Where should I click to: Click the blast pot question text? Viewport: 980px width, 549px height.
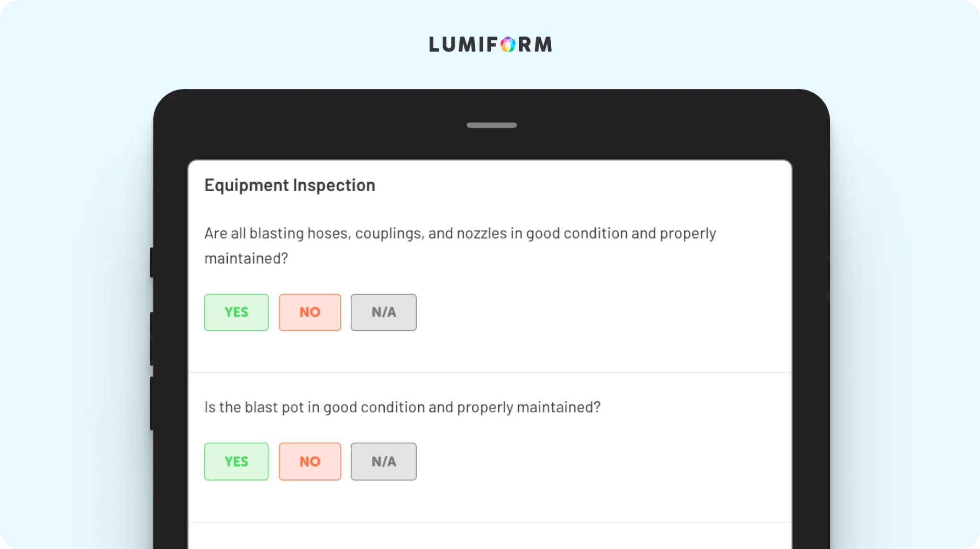point(402,407)
